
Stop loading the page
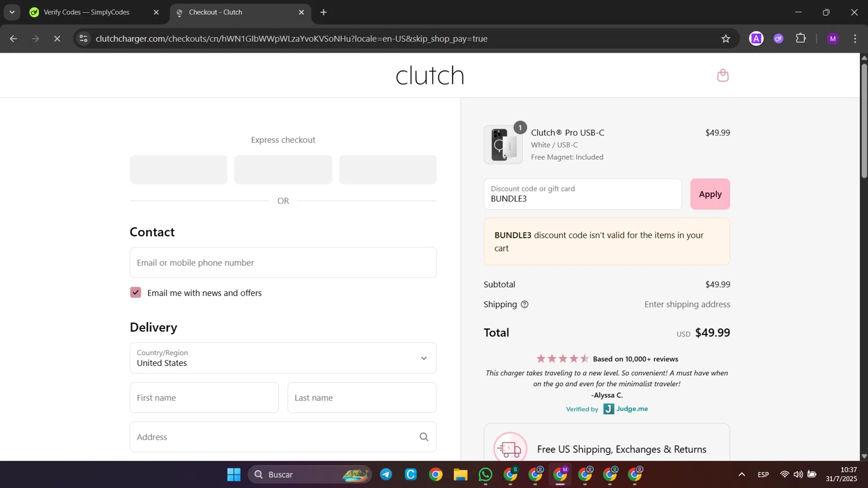click(x=57, y=39)
